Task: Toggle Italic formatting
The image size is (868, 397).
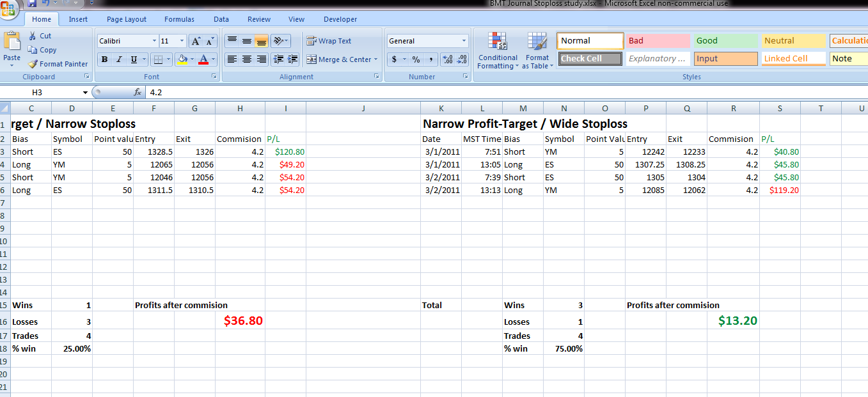Action: click(119, 59)
